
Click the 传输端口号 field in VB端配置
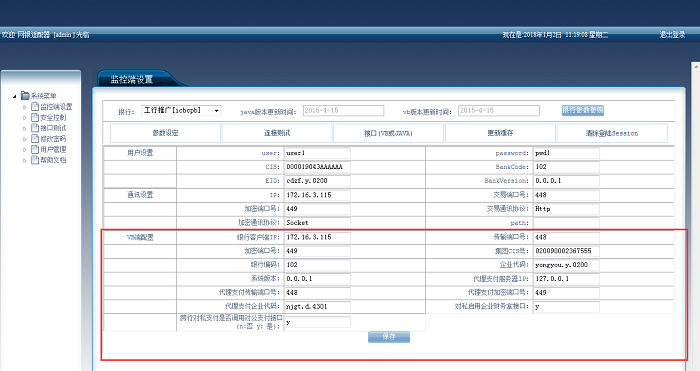tap(567, 238)
